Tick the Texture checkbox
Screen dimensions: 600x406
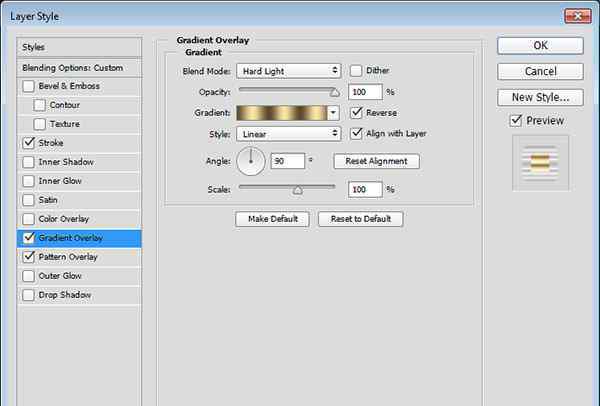pyautogui.click(x=39, y=124)
